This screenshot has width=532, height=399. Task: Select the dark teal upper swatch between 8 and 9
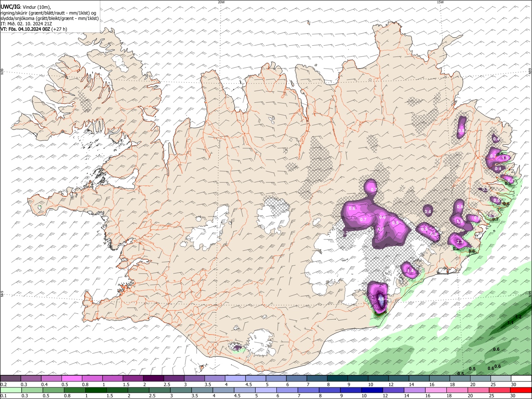337,378
